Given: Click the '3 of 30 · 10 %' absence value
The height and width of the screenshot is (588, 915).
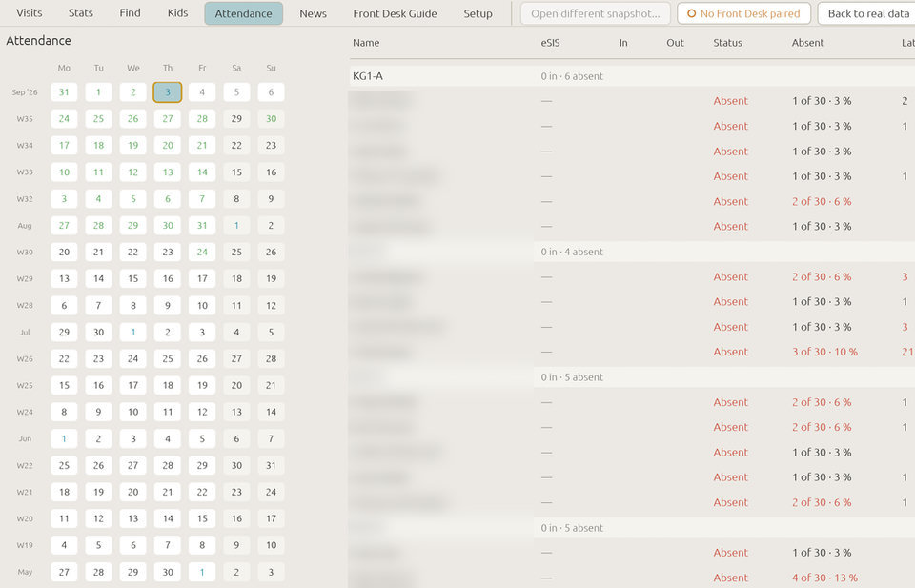Looking at the screenshot, I should click(x=824, y=352).
